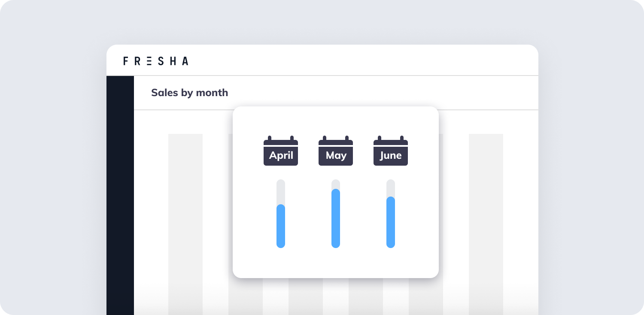This screenshot has height=315, width=644.
Task: Select the last gray background chart column
Action: coord(486,224)
